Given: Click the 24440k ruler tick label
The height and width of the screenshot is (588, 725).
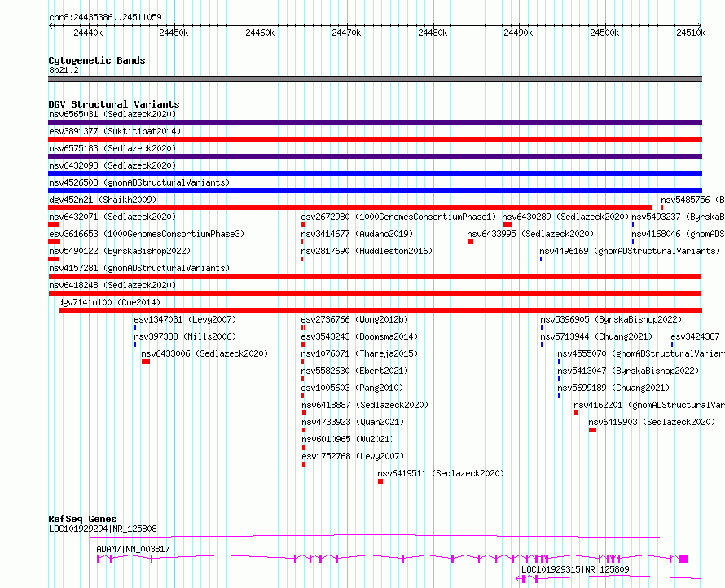Looking at the screenshot, I should (x=88, y=33).
